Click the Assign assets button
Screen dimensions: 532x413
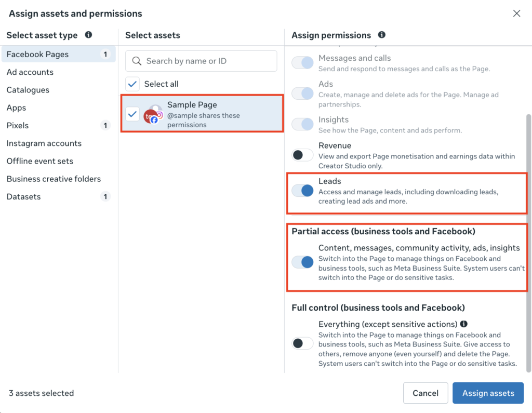488,393
